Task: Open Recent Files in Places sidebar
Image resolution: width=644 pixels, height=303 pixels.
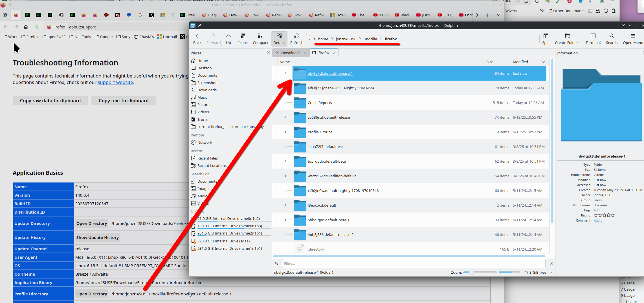Action: pyautogui.click(x=207, y=158)
